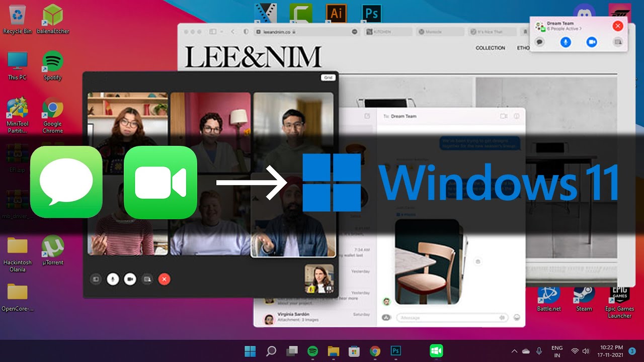Launch the µTorrent desktop shortcut

click(x=52, y=251)
